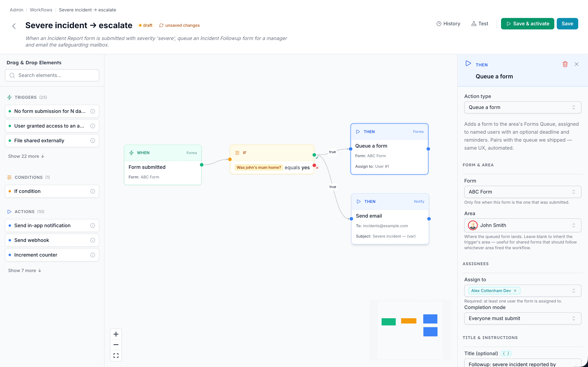Expand Show 7 more actions
Viewport: 588px width, 367px height.
tap(25, 270)
